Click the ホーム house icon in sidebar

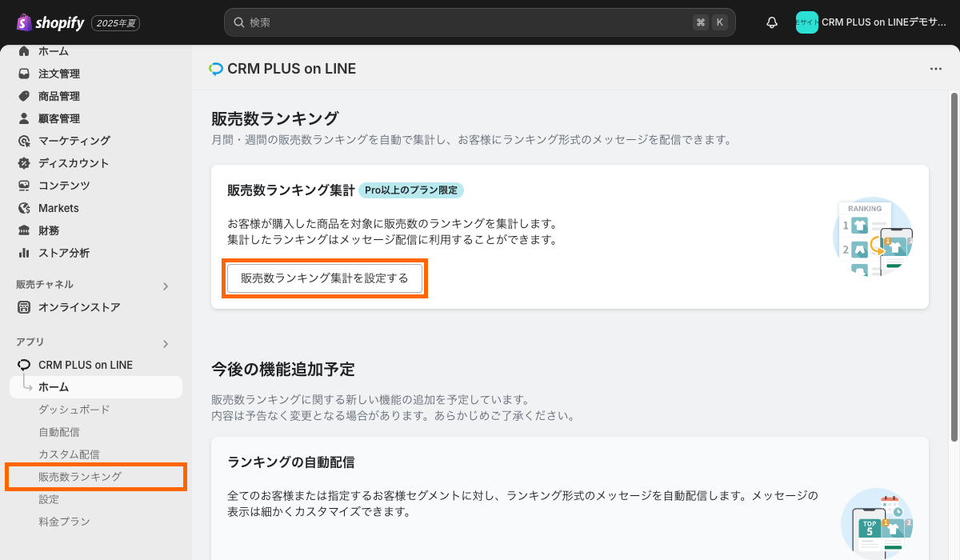24,51
